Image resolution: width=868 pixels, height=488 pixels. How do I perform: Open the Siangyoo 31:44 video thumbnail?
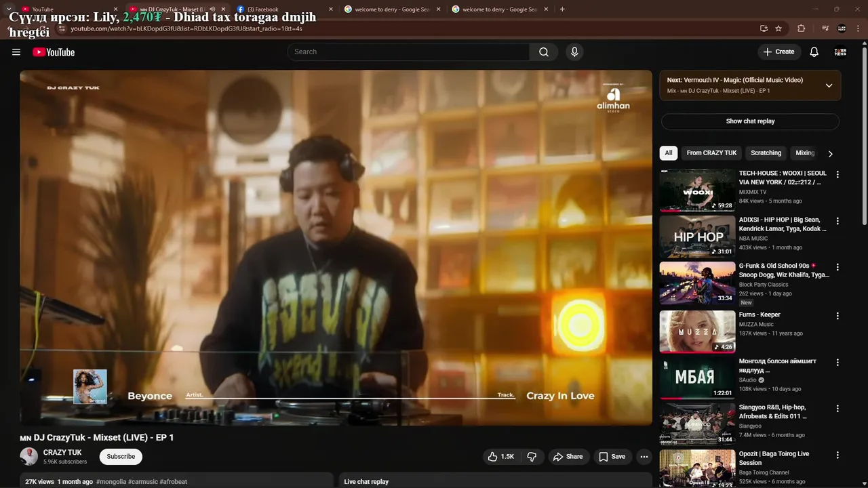click(697, 424)
